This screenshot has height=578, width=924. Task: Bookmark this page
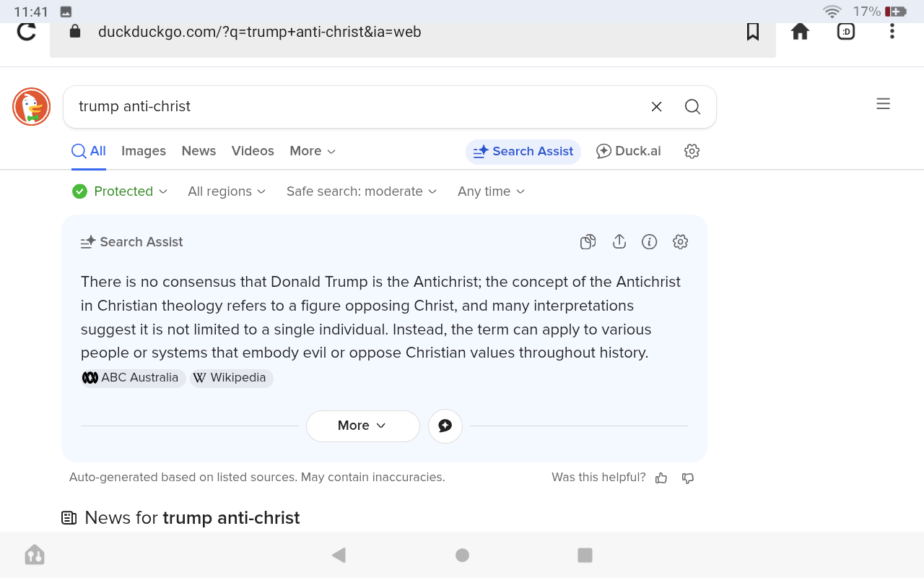pos(753,32)
